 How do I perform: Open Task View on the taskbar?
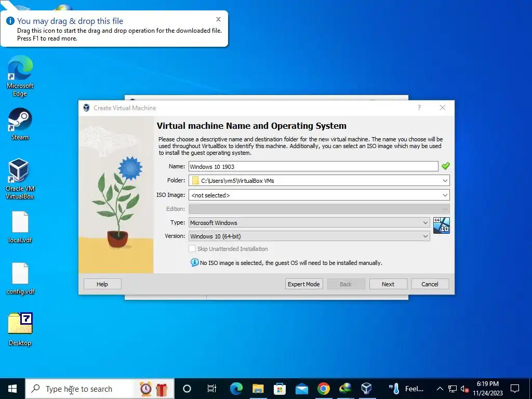click(x=212, y=389)
